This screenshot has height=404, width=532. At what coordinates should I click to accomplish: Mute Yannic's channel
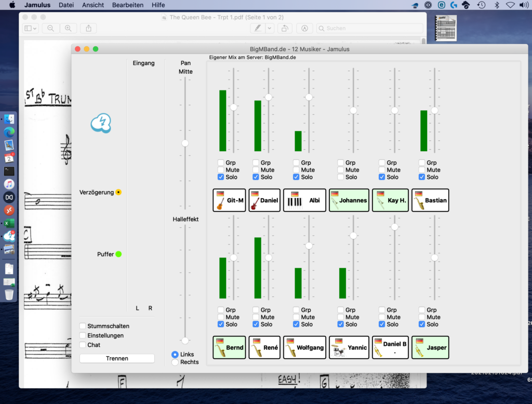[x=341, y=317]
